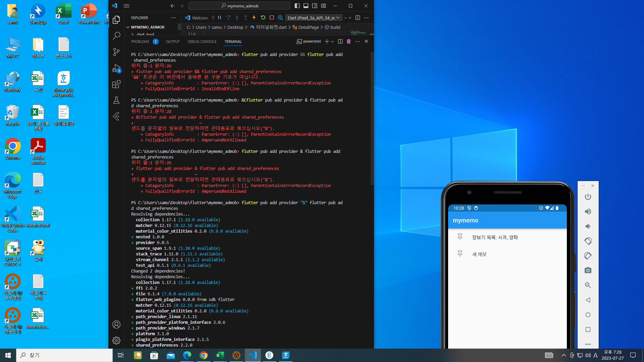Click the build breadcrumb item

tap(335, 27)
